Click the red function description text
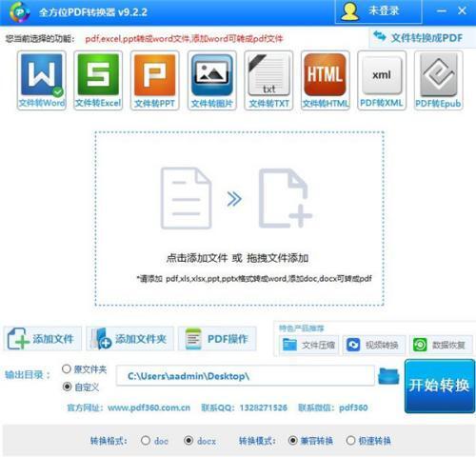Screen dimensions: 476x457 pyautogui.click(x=184, y=39)
